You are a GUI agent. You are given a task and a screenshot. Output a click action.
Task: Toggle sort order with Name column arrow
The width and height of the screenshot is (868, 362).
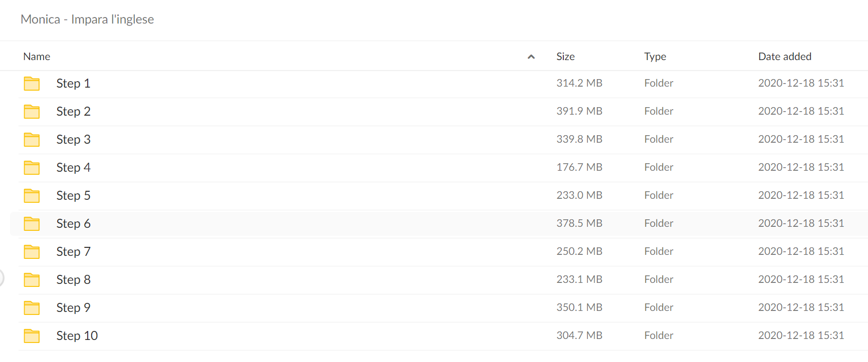coord(531,57)
